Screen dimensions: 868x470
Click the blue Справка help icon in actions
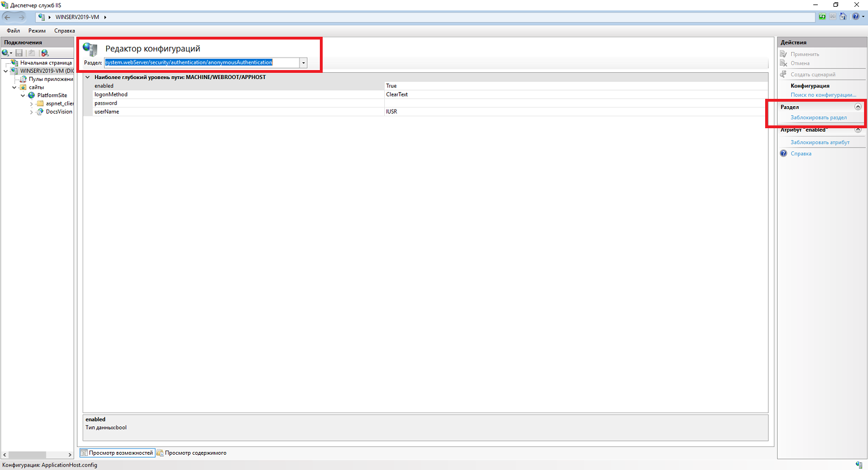(784, 154)
